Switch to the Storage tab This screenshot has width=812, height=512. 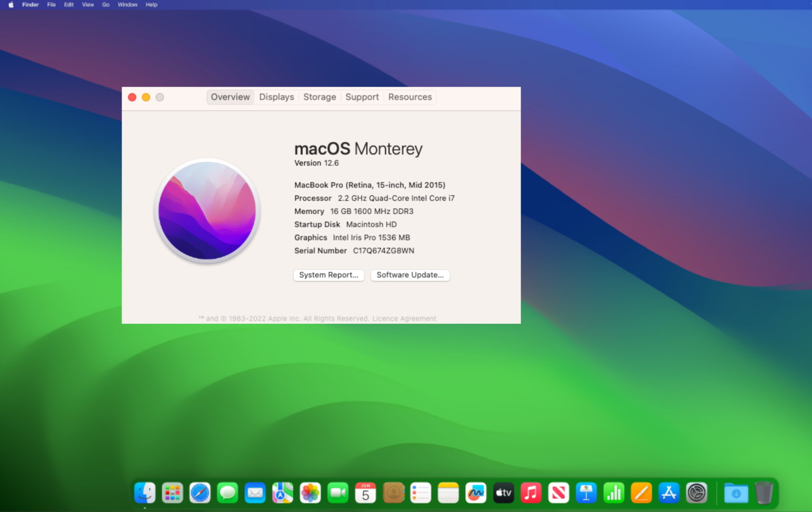[x=320, y=97]
